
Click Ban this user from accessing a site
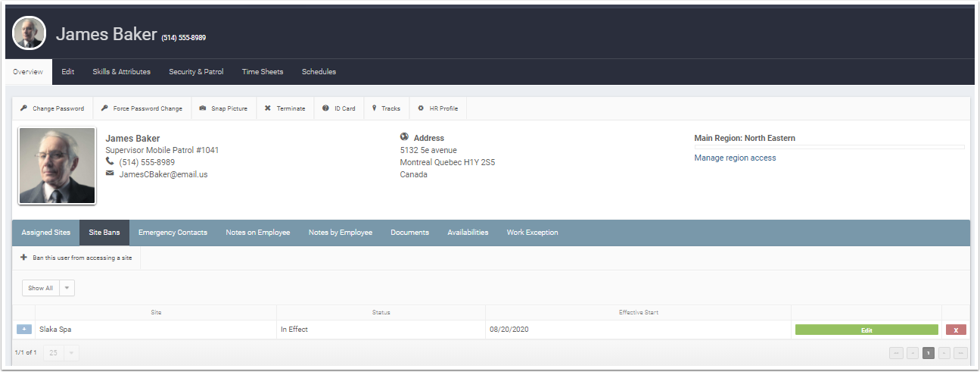click(x=76, y=258)
